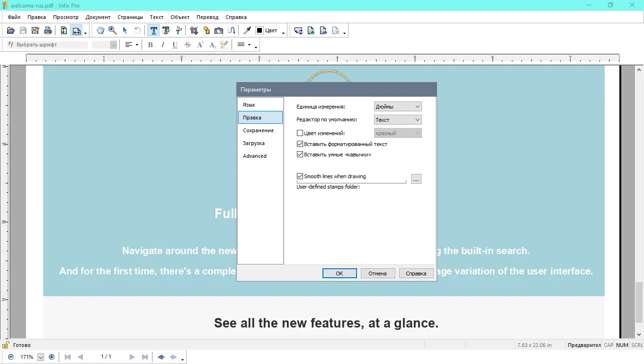
Task: Click the Link chain tool icon
Action: (x=206, y=31)
